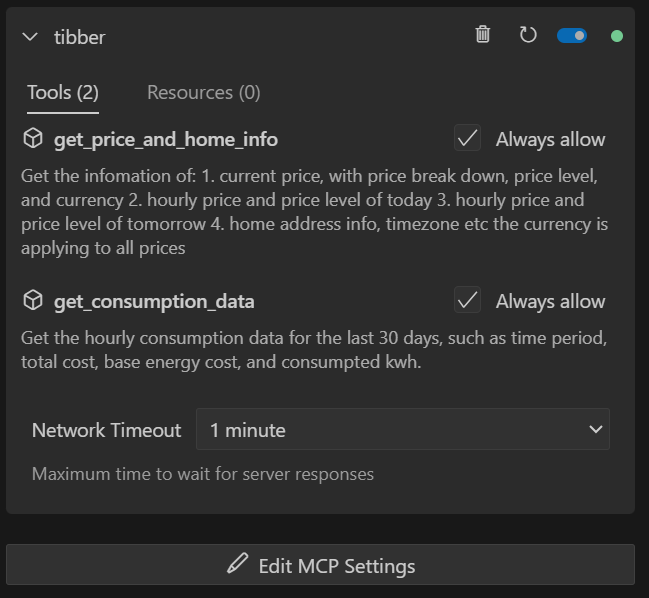Click the cube icon beside get_consumption_data
The image size is (649, 598).
(33, 300)
